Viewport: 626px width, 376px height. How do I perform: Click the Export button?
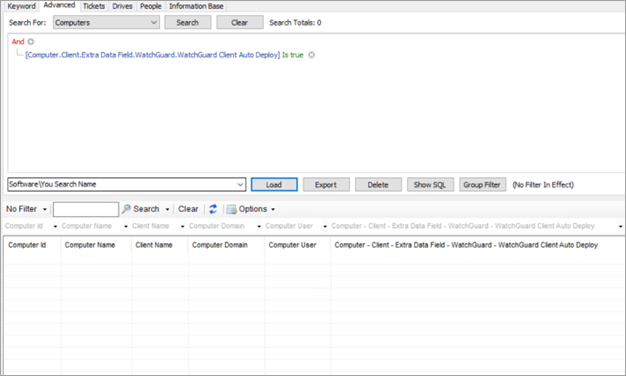click(x=326, y=184)
